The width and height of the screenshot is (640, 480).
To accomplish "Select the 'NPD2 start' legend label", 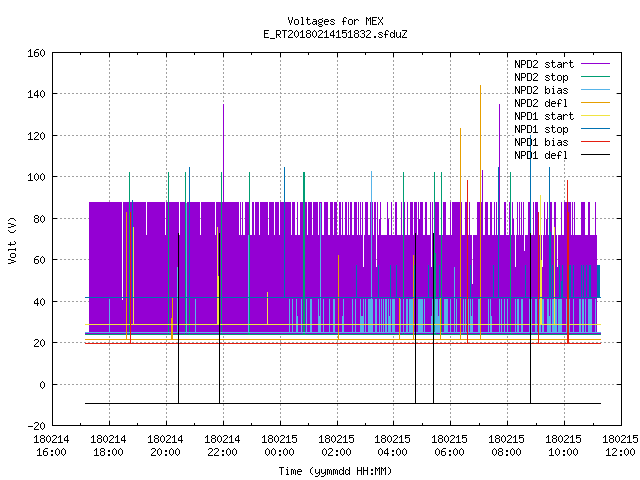I will click(544, 64).
